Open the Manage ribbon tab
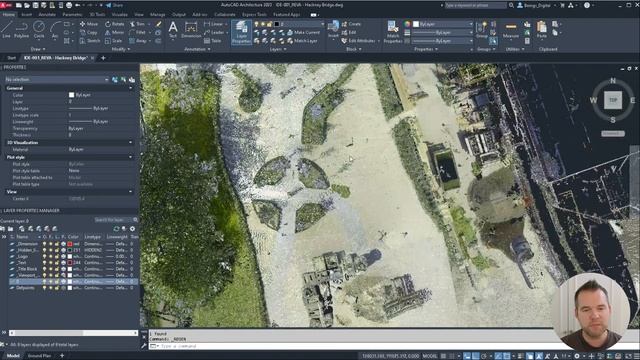 (x=158, y=14)
